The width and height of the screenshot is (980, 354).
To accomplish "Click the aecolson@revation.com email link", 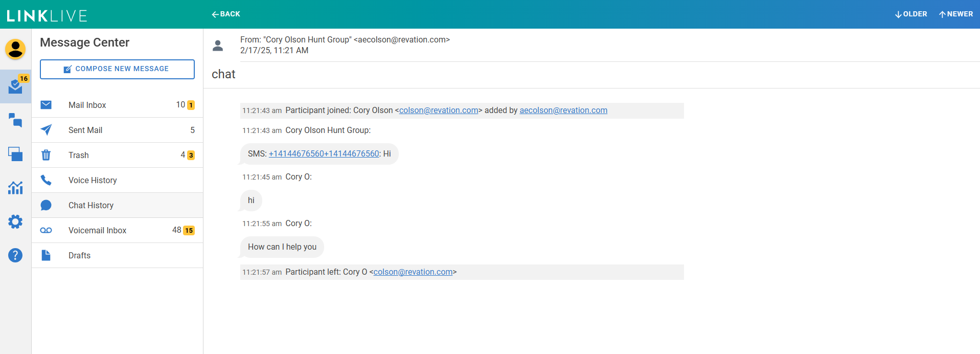I will click(x=563, y=110).
